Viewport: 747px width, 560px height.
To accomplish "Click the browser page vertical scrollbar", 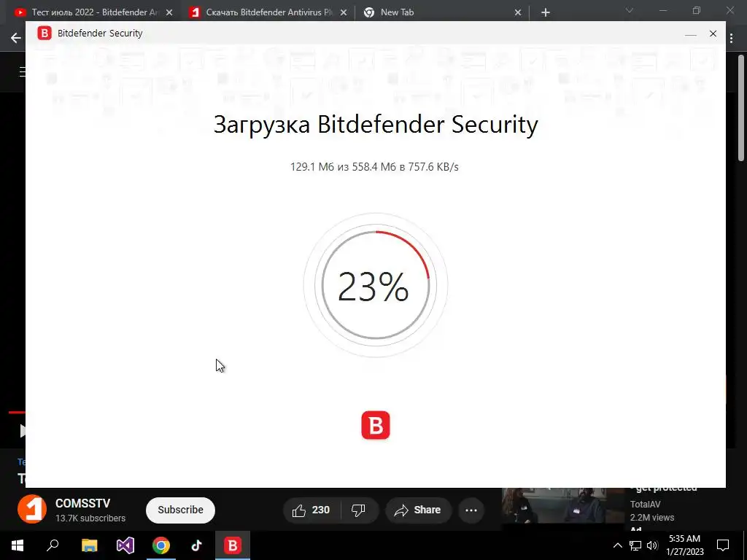I will tap(741, 108).
